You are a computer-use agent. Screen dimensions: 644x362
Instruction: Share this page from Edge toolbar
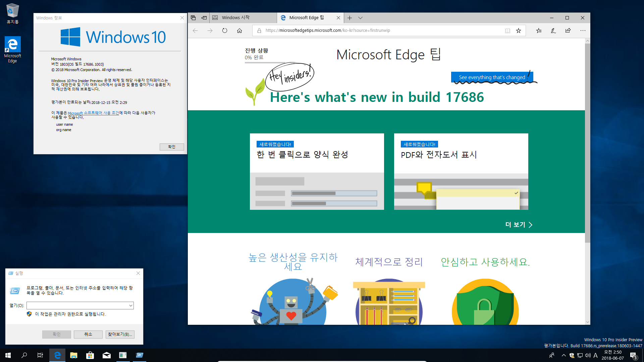click(x=568, y=31)
